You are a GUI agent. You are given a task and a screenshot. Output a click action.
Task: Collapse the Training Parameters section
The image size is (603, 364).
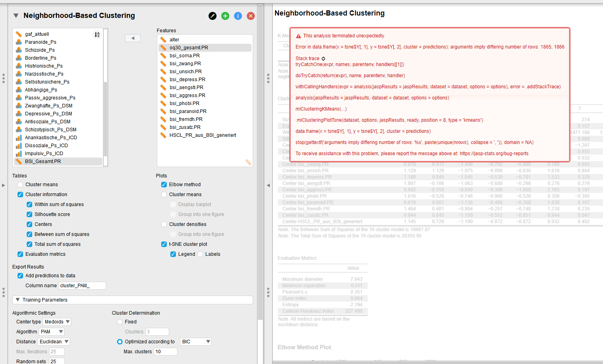[x=18, y=300]
